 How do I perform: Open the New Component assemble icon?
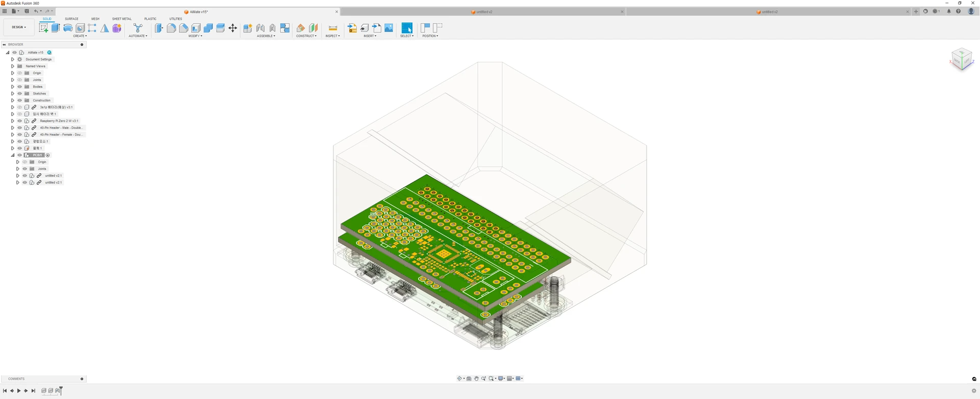tap(248, 28)
